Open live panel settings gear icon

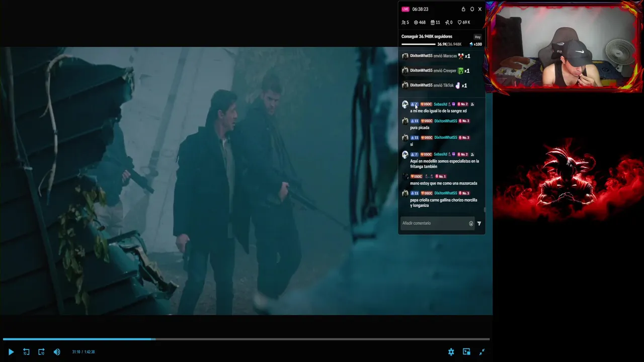pos(472,9)
